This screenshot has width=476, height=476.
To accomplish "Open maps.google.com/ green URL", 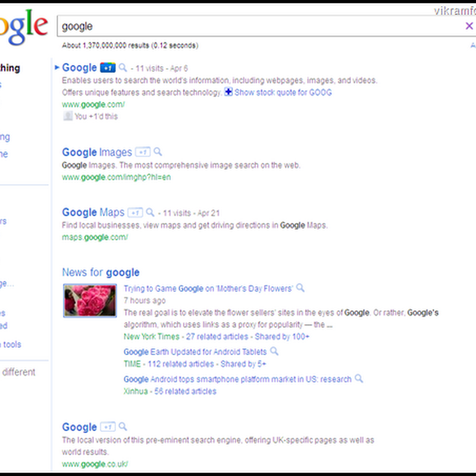I will click(95, 237).
